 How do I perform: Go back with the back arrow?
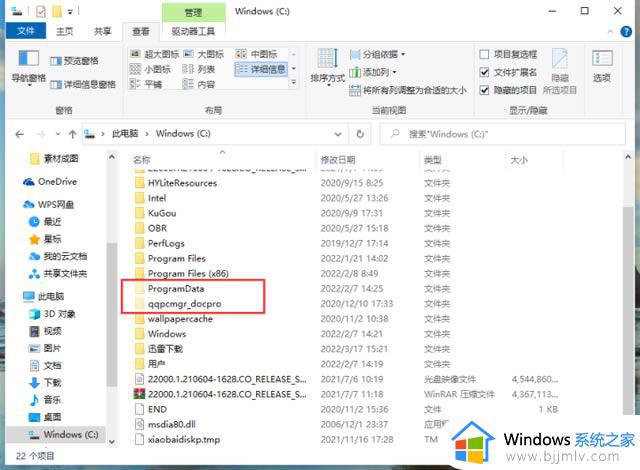(x=19, y=134)
